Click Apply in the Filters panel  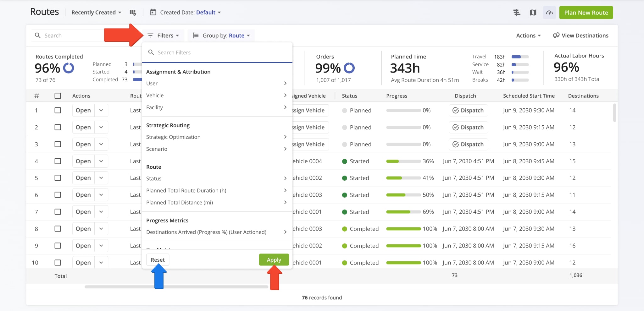[274, 259]
